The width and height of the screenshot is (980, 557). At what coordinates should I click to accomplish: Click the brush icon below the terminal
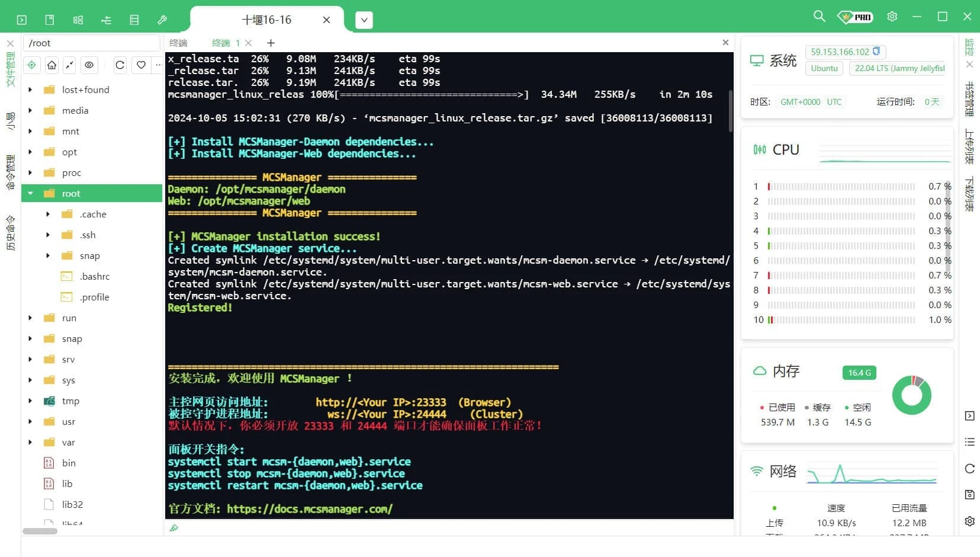(x=173, y=528)
